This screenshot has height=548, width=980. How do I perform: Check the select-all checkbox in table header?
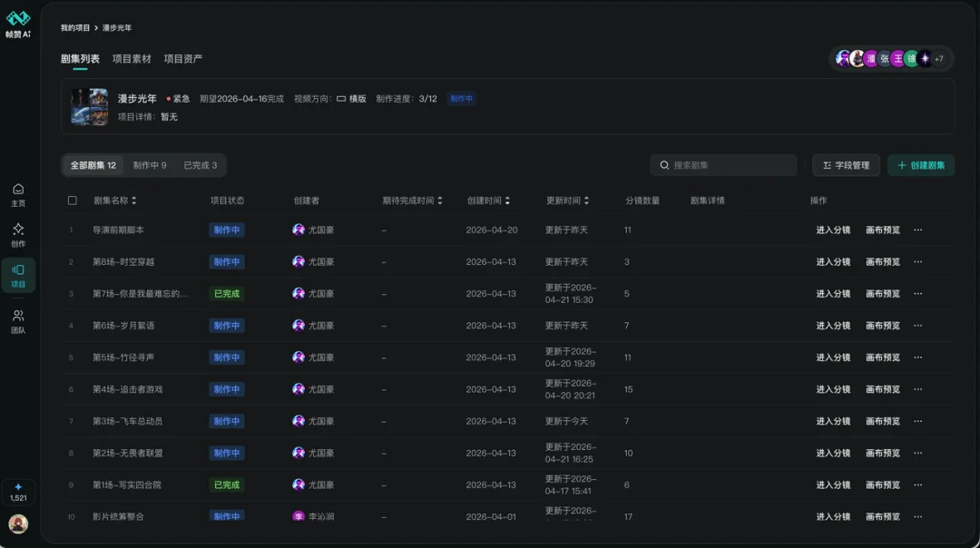pos(73,201)
